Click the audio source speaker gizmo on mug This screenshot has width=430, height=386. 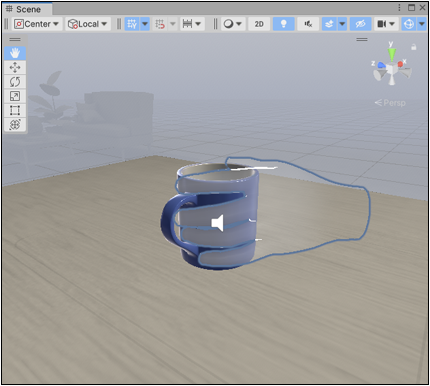[217, 223]
